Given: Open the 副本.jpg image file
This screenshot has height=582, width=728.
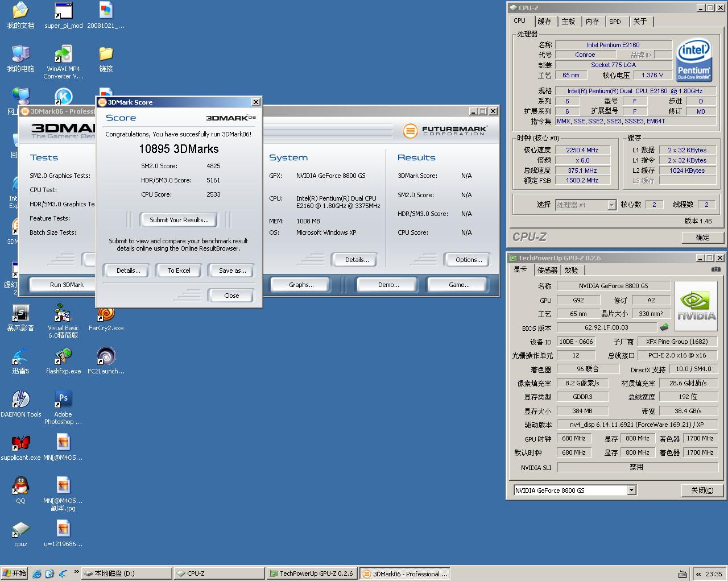Looking at the screenshot, I should coord(64,494).
